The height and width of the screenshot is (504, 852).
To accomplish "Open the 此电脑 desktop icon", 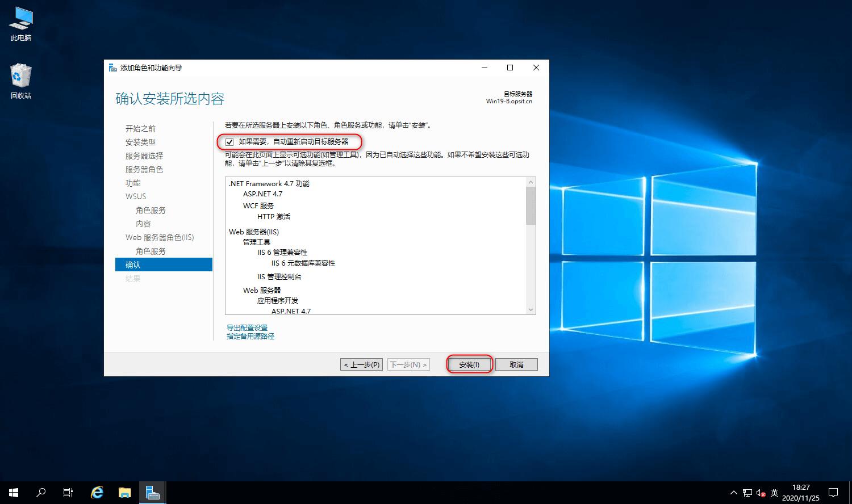I will pos(21,24).
